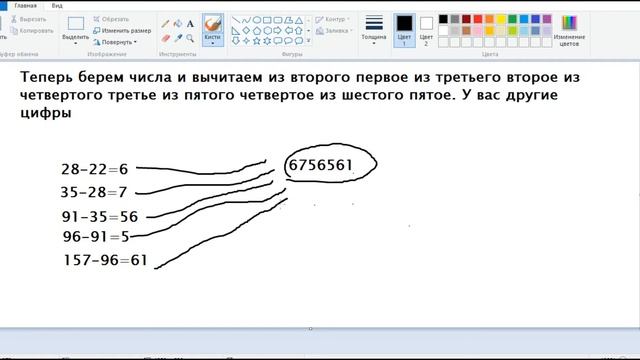This screenshot has width=640, height=360.
Task: Select the Fill with color bucket tool
Action: [x=178, y=24]
